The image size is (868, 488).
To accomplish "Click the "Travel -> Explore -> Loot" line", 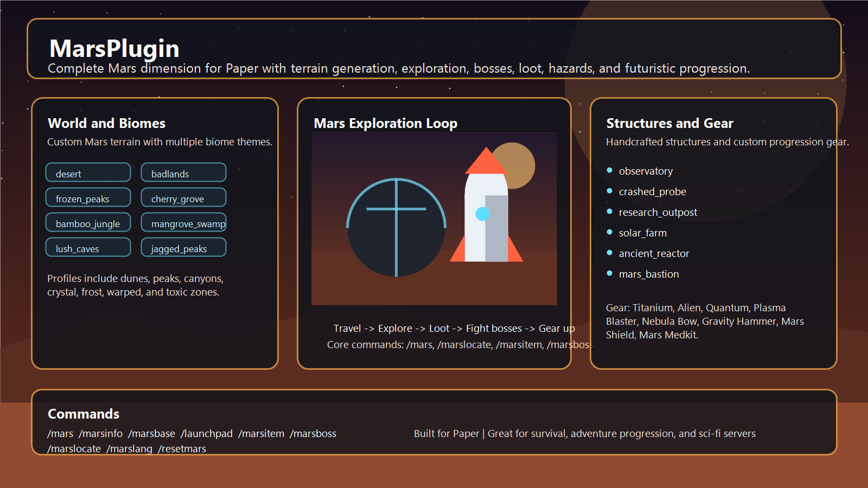I will [x=454, y=329].
